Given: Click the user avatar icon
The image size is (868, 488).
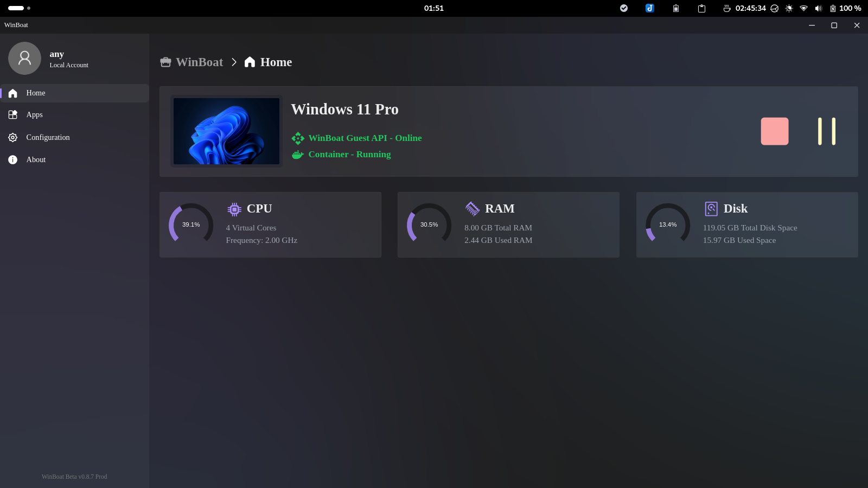Looking at the screenshot, I should coord(24,59).
